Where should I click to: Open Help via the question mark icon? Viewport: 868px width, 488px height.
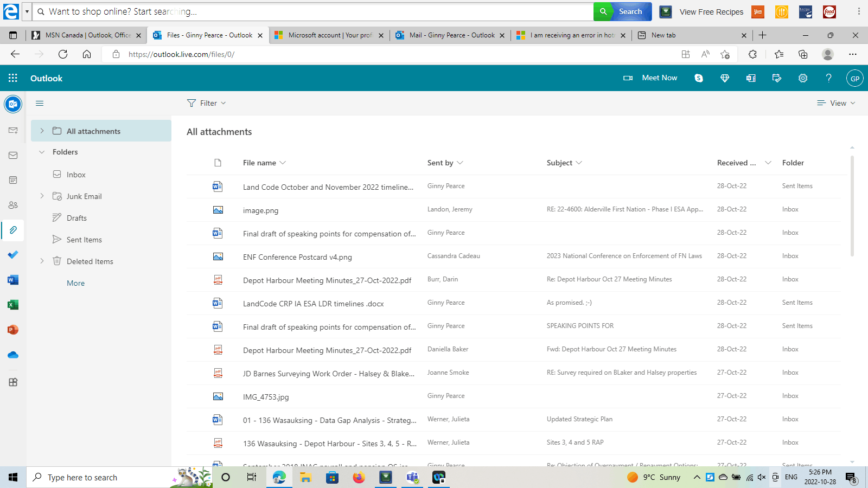pyautogui.click(x=829, y=78)
